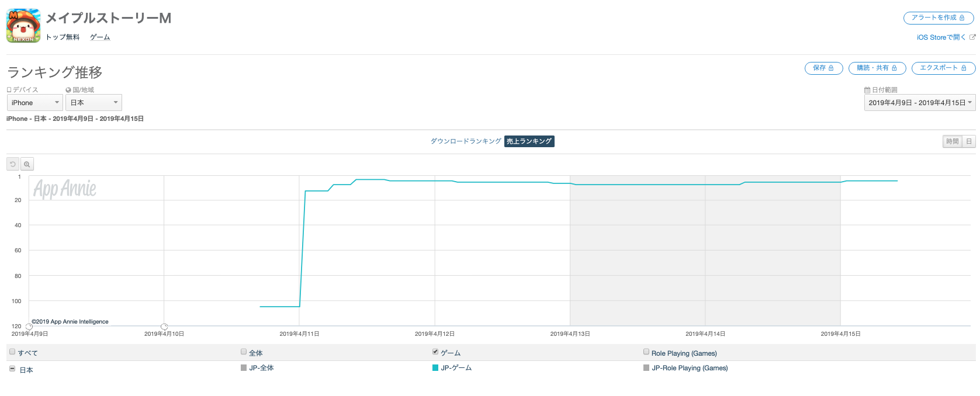Click the 2019年4月13日 axis label
The height and width of the screenshot is (396, 980).
(x=570, y=334)
